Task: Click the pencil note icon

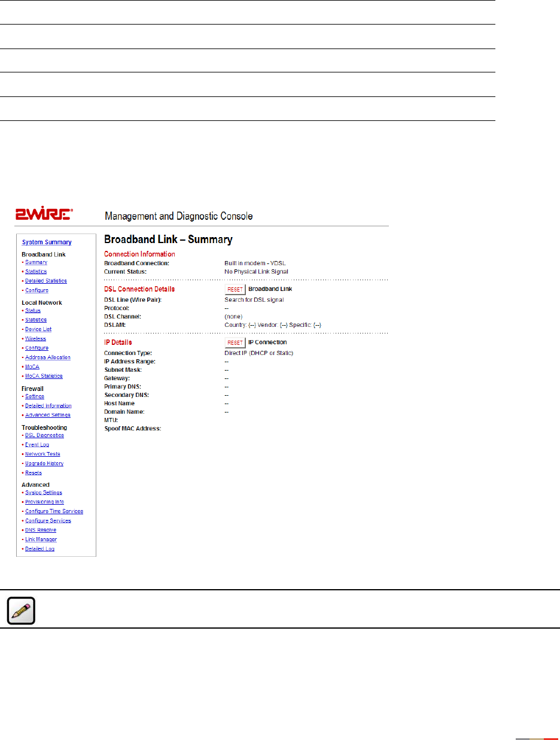Action: click(x=21, y=609)
